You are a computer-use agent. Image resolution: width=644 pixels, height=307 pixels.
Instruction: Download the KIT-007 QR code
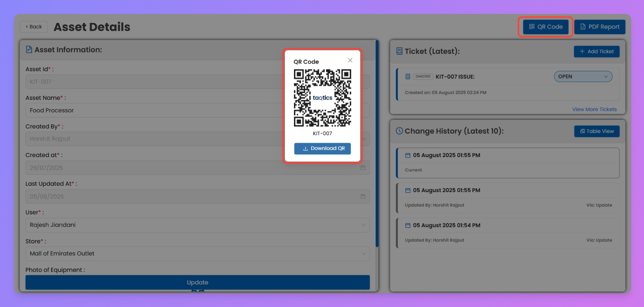tap(323, 148)
